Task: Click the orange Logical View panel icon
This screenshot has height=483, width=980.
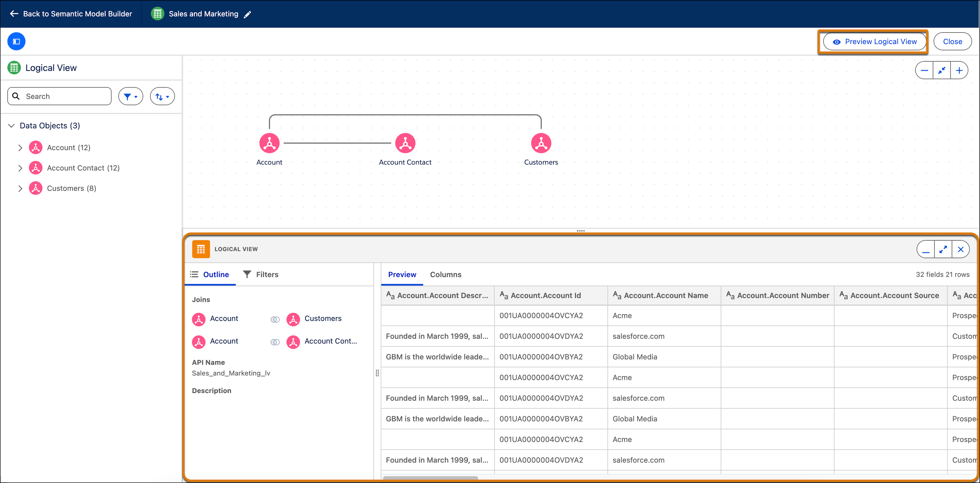Action: coord(201,249)
